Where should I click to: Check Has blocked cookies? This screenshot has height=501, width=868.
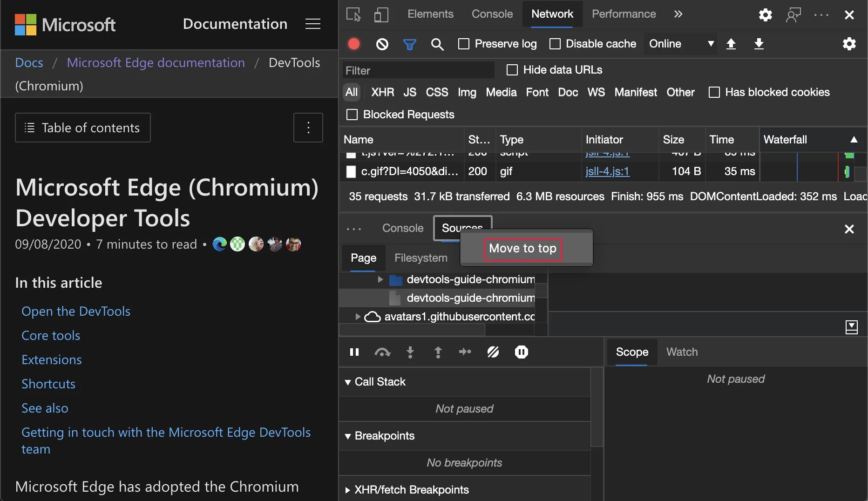(x=714, y=92)
